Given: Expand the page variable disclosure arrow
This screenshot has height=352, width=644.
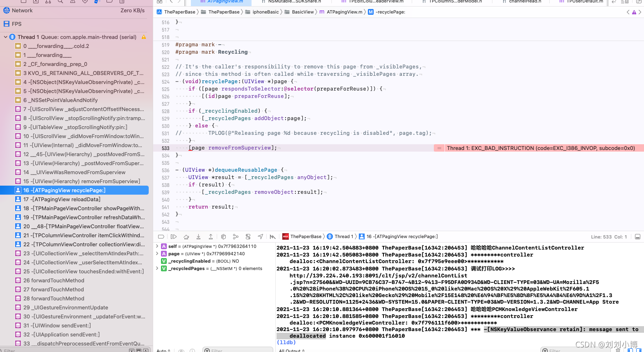Looking at the screenshot, I should (x=157, y=254).
